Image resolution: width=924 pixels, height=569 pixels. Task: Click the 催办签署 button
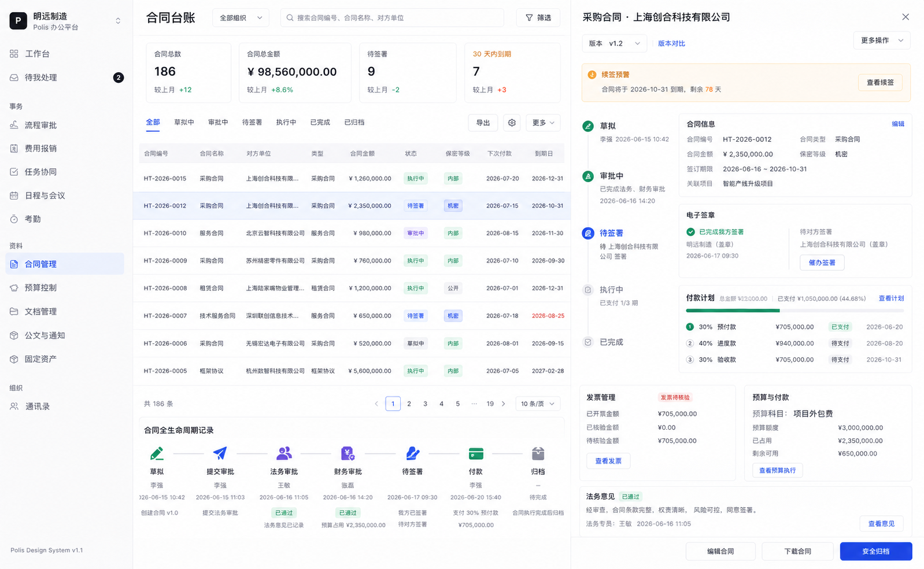tap(822, 263)
